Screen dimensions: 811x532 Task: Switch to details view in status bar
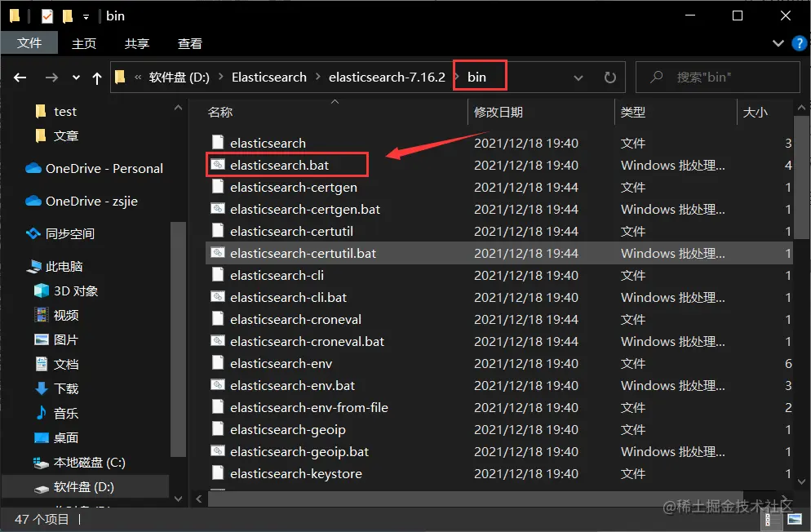(768, 519)
